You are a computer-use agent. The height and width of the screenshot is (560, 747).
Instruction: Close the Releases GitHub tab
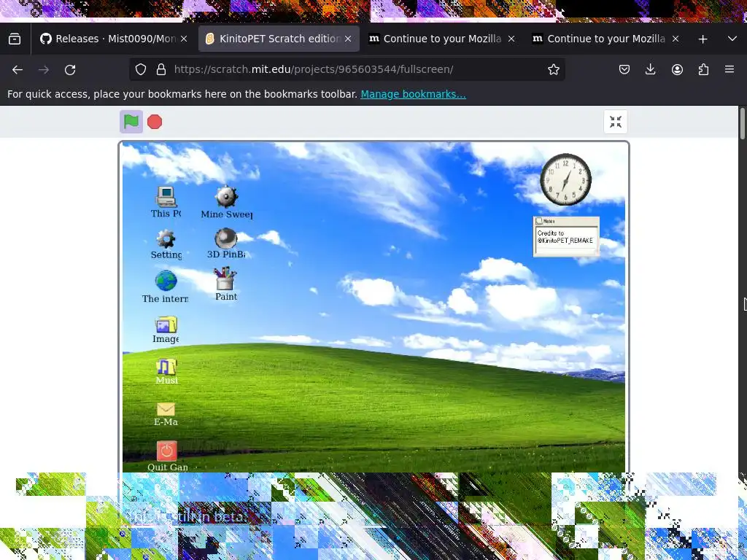pos(184,39)
